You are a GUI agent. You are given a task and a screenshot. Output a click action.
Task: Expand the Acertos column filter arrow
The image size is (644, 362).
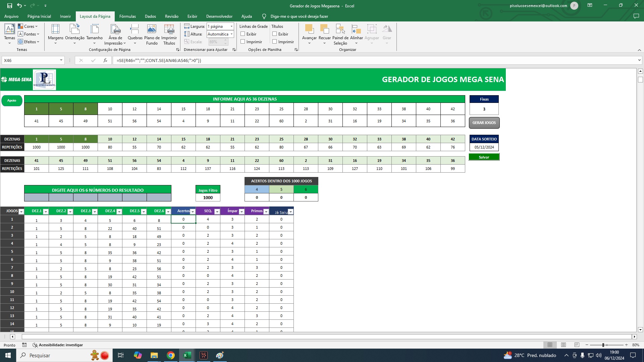click(x=193, y=212)
